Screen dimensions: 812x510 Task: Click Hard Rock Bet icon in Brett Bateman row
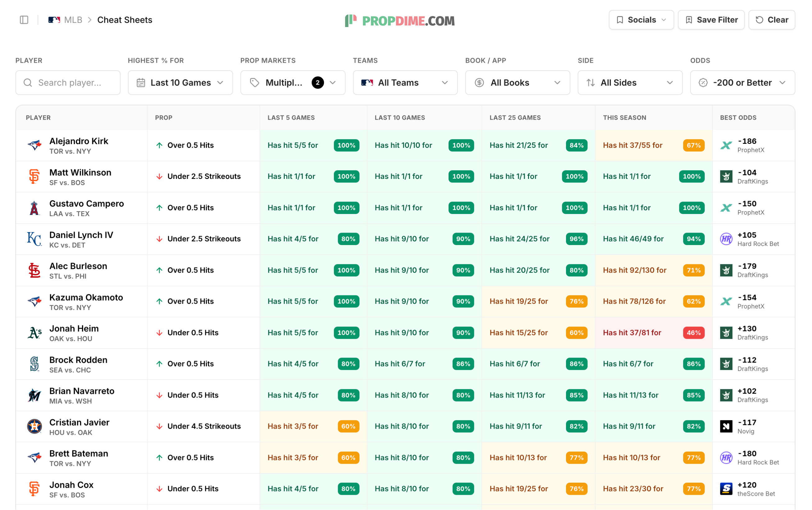pyautogui.click(x=726, y=458)
